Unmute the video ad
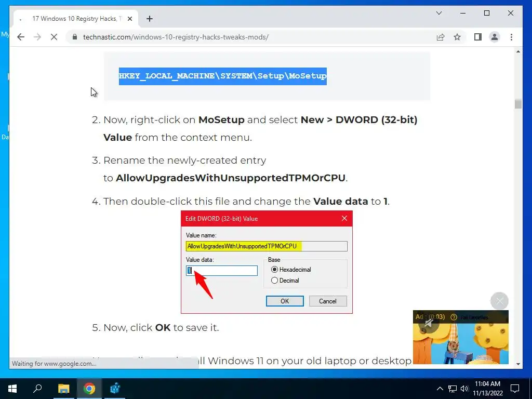Screen dimensions: 532x399 click(x=429, y=323)
